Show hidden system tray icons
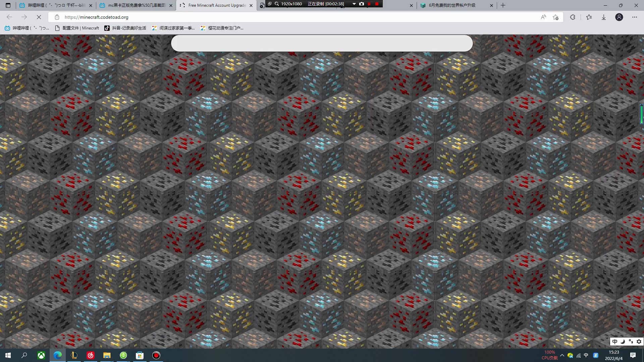 click(x=562, y=355)
